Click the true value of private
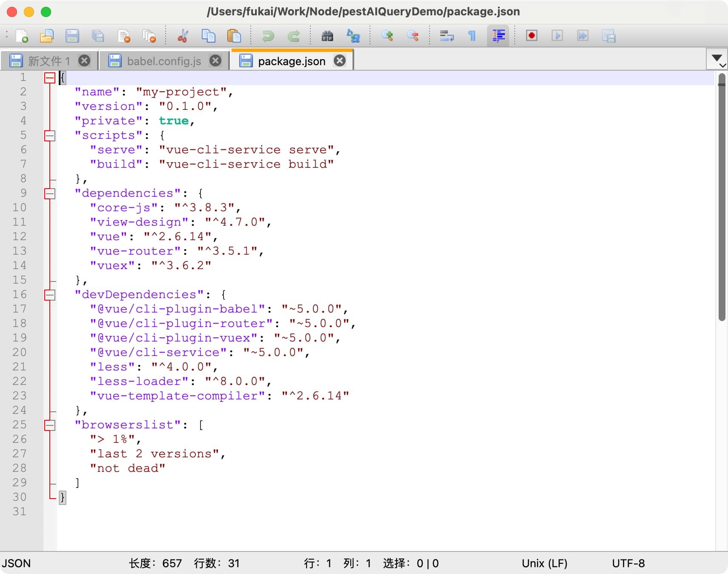The height and width of the screenshot is (574, 728). (174, 121)
